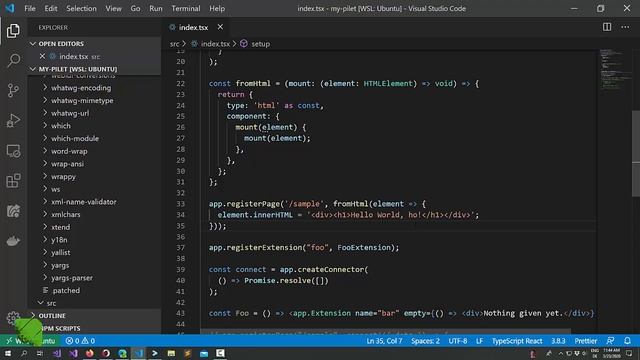
Task: Click the Split Editor Right icon
Action: [607, 27]
